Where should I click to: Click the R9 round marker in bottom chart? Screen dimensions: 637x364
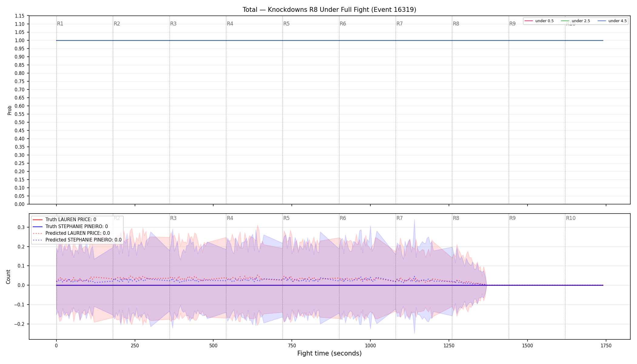pos(512,218)
